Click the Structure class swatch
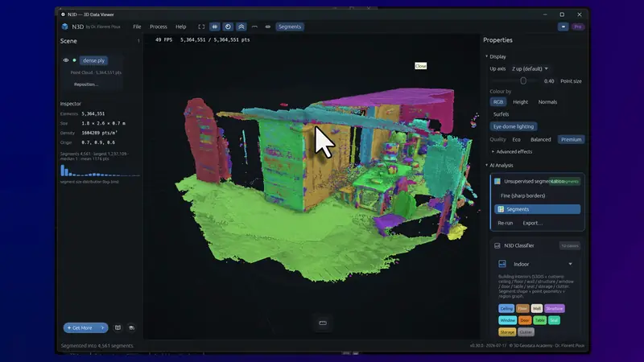 coord(554,309)
